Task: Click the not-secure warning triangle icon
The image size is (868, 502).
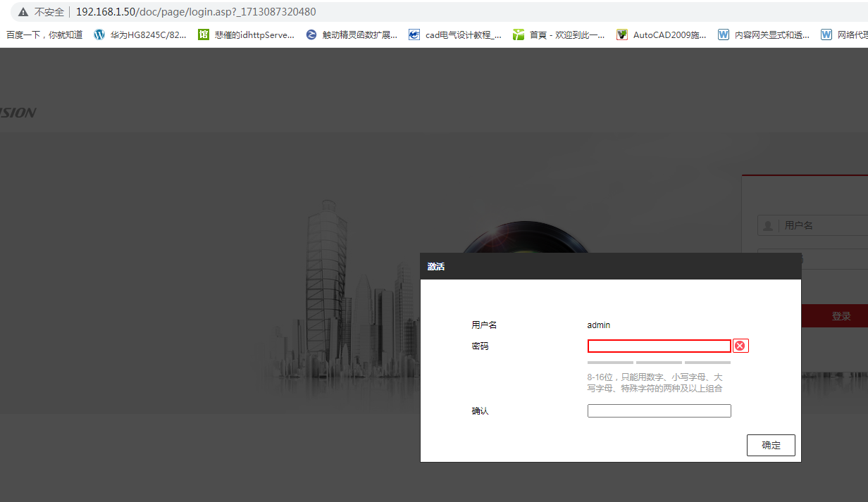Action: (23, 12)
